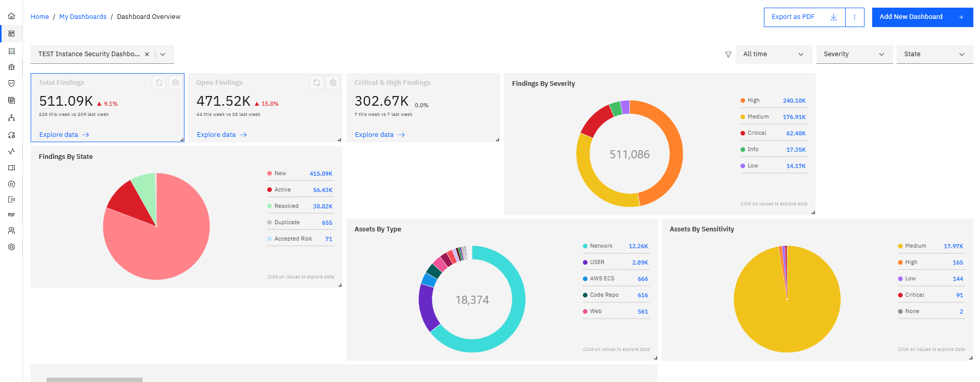Open the export options overflow menu

(x=854, y=17)
